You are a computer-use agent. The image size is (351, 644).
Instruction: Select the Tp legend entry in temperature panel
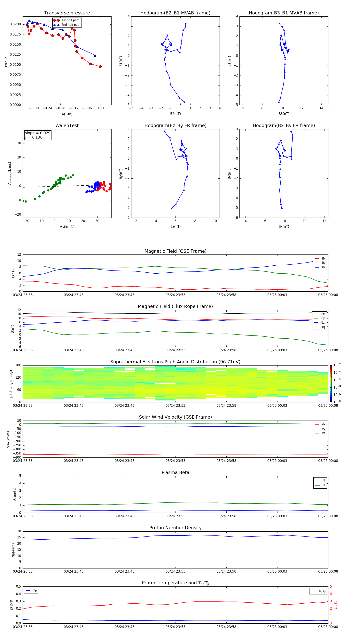pyautogui.click(x=31, y=591)
